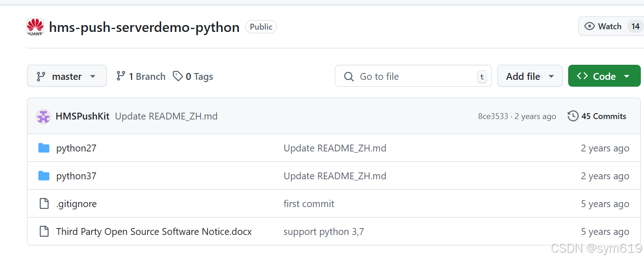The image size is (644, 260).
Task: Click the branch icon beside 1 Branch
Action: [x=121, y=76]
